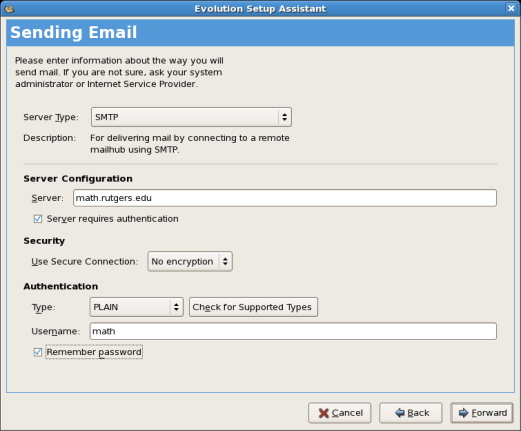Close the Evolution Setup Assistant window
The image size is (521, 431).
tap(511, 8)
